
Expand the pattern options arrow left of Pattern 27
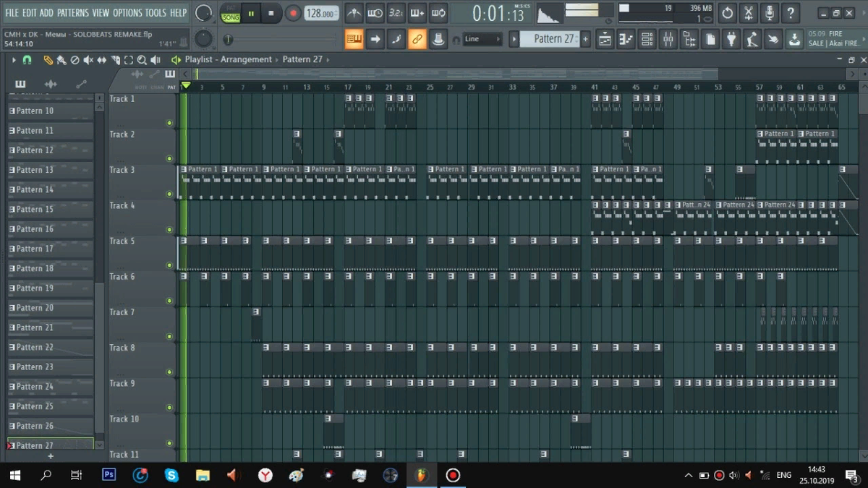(514, 39)
